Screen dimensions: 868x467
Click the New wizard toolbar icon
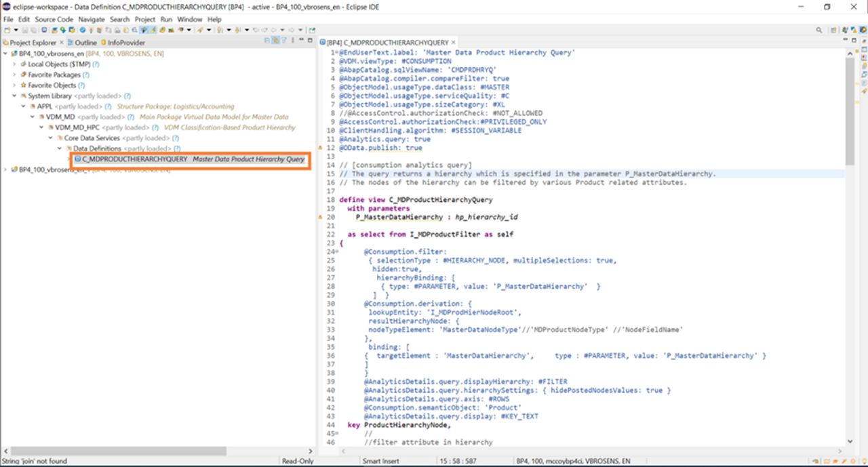tap(7, 30)
